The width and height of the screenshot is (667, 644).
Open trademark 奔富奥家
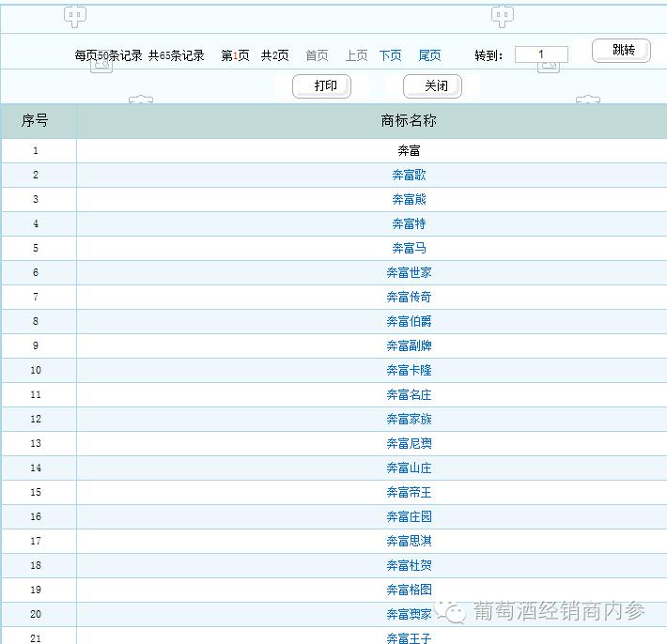coord(409,614)
